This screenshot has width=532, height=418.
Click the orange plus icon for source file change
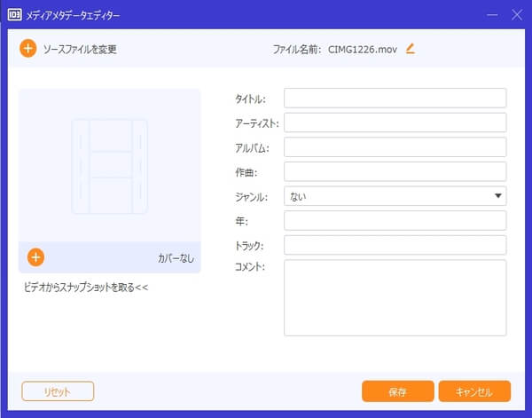pyautogui.click(x=27, y=49)
